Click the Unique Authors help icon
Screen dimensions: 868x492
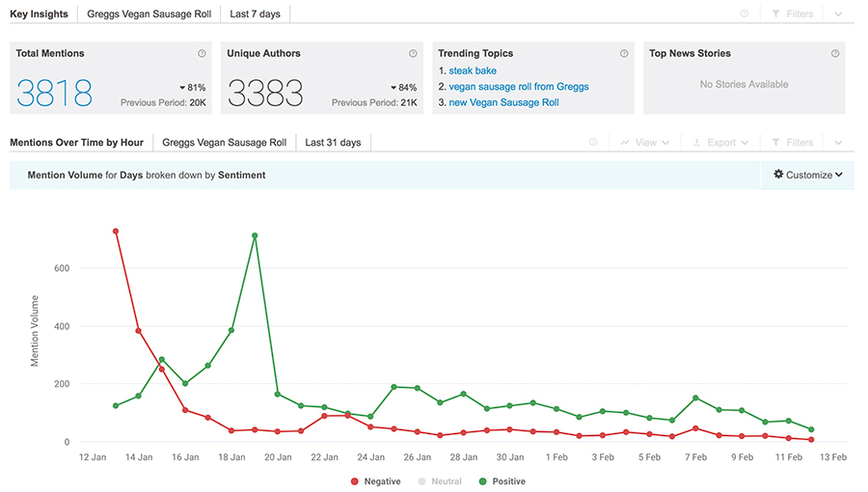point(413,54)
